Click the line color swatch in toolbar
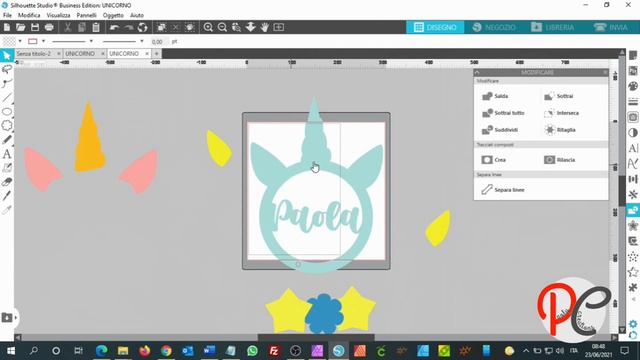 (x=33, y=41)
